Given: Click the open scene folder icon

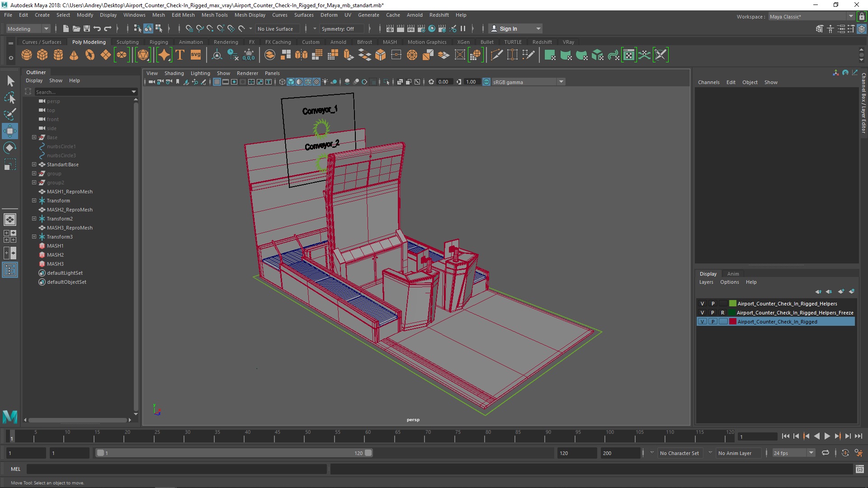Looking at the screenshot, I should (76, 28).
